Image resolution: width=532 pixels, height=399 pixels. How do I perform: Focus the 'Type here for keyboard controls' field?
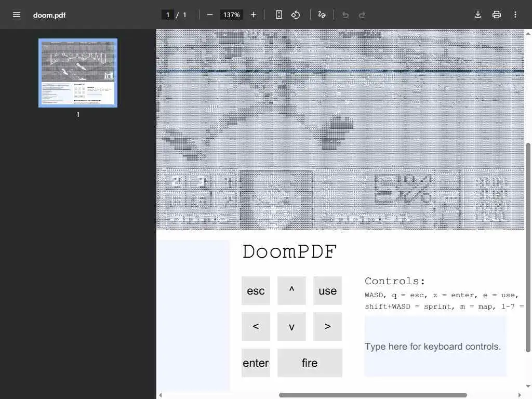tap(435, 347)
